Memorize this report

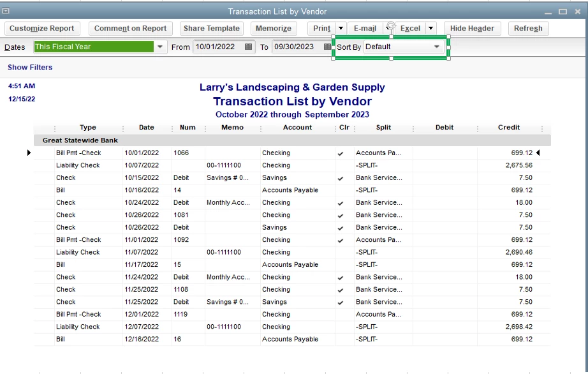point(274,28)
